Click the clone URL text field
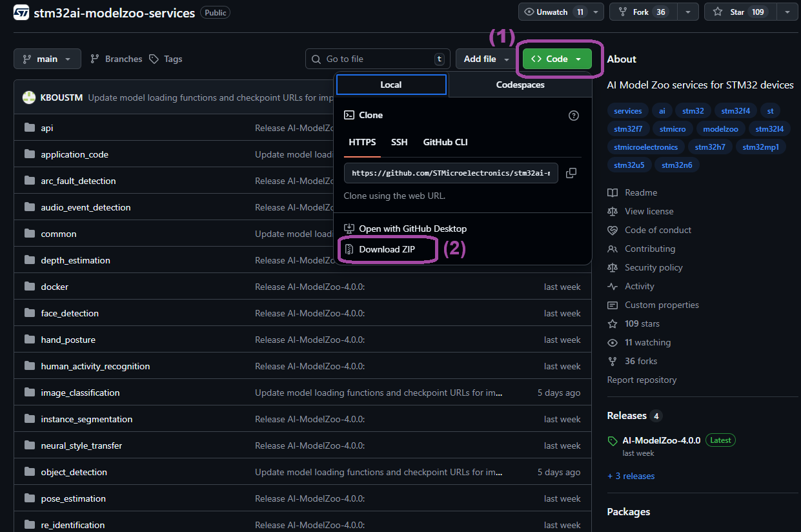 pyautogui.click(x=451, y=173)
